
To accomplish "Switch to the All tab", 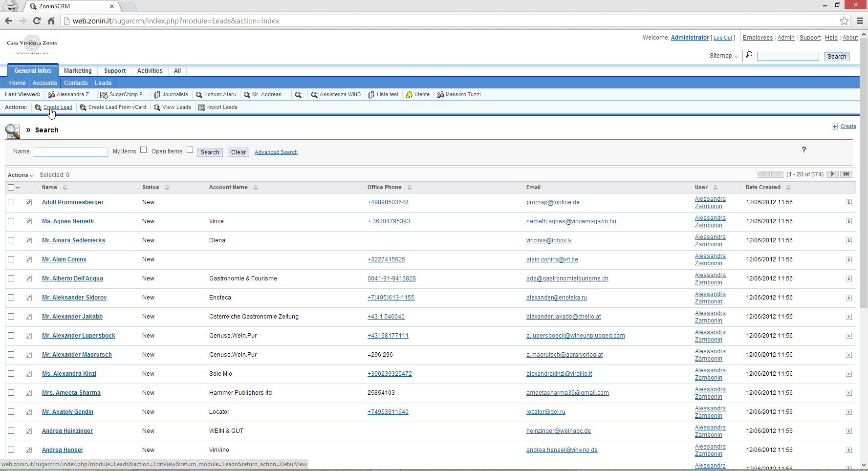I will (x=177, y=71).
